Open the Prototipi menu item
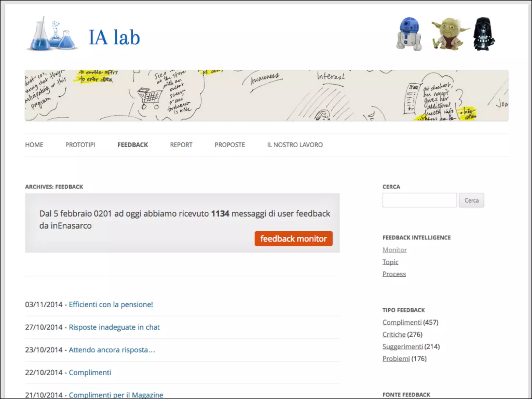The height and width of the screenshot is (399, 532). [x=80, y=145]
